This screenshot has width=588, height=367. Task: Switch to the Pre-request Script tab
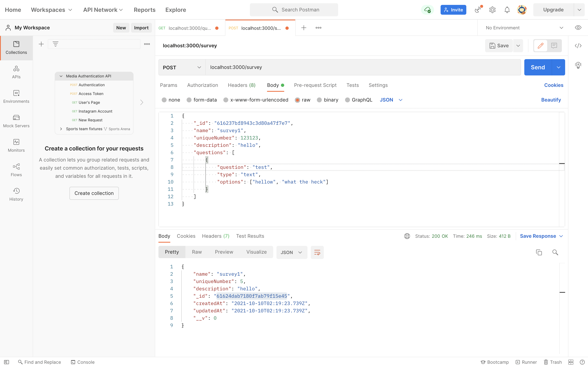[315, 85]
